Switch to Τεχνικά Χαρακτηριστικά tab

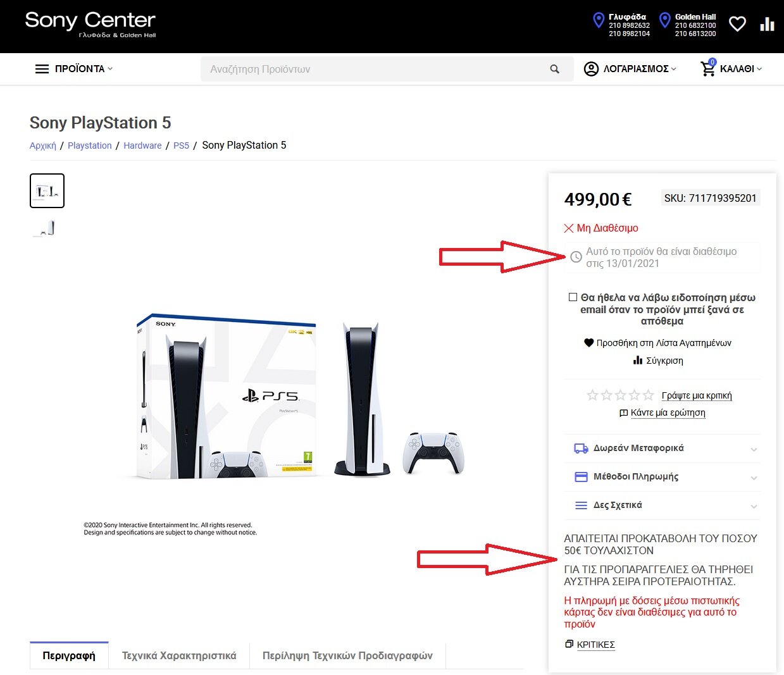coord(179,655)
